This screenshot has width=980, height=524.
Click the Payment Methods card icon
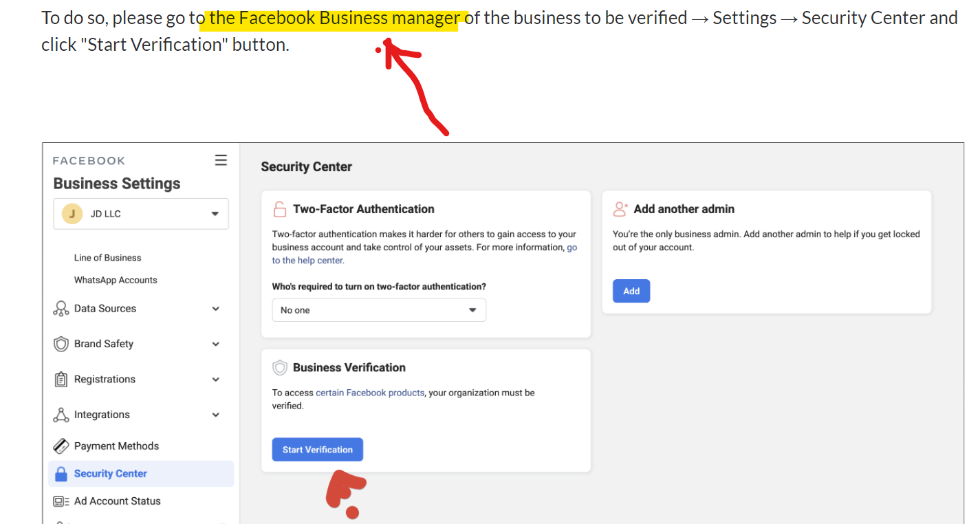pyautogui.click(x=61, y=446)
